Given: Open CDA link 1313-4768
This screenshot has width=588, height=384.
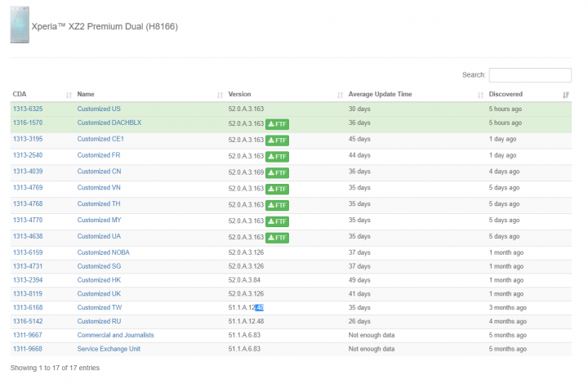Looking at the screenshot, I should click(x=28, y=203).
